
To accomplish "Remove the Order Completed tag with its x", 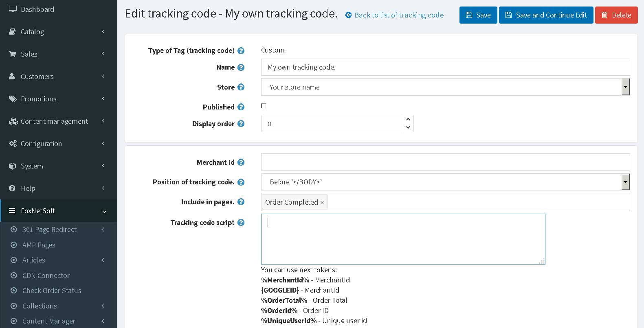I will 322,203.
